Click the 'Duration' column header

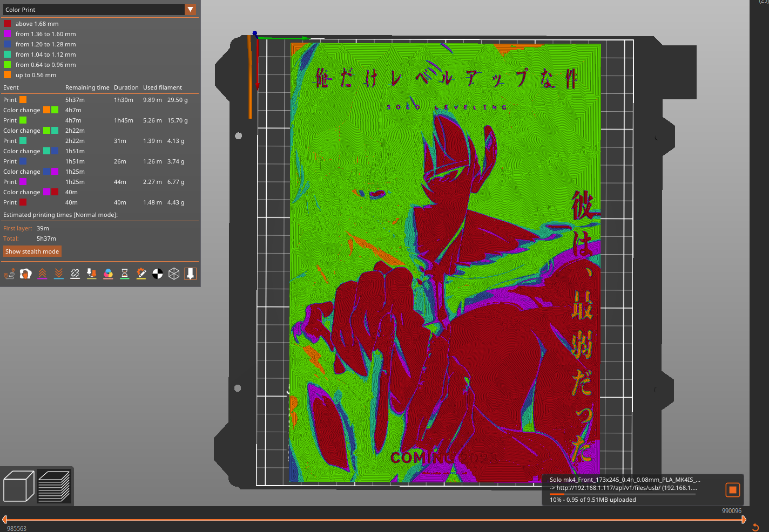coord(126,87)
